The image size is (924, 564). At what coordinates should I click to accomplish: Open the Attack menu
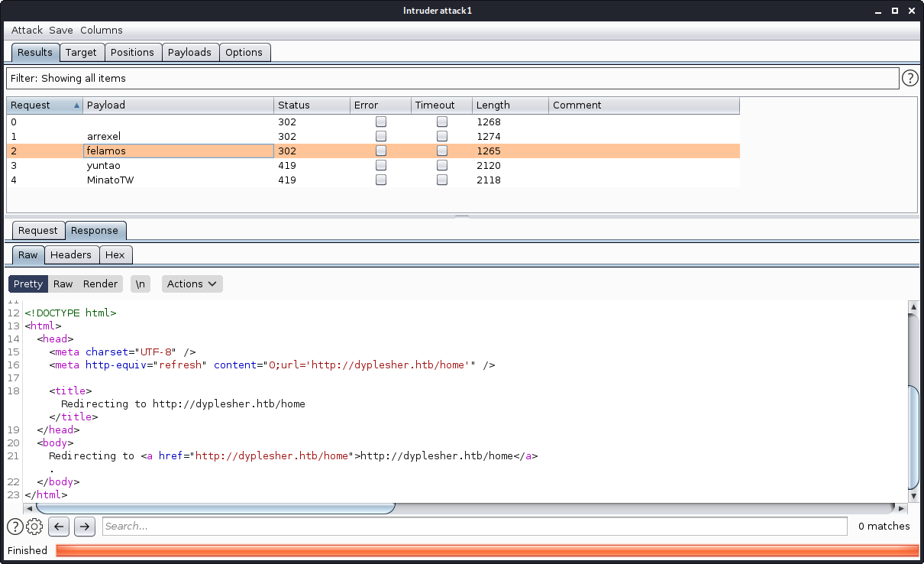coord(27,30)
